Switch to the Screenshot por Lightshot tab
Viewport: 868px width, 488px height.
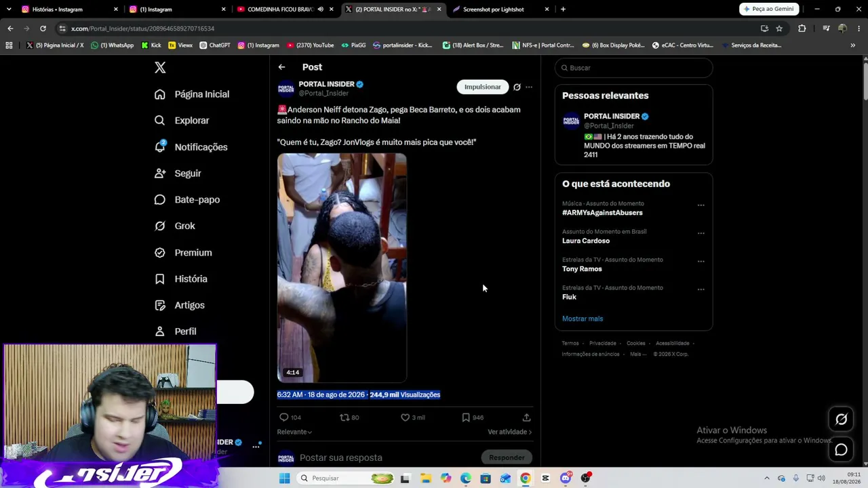pos(501,9)
